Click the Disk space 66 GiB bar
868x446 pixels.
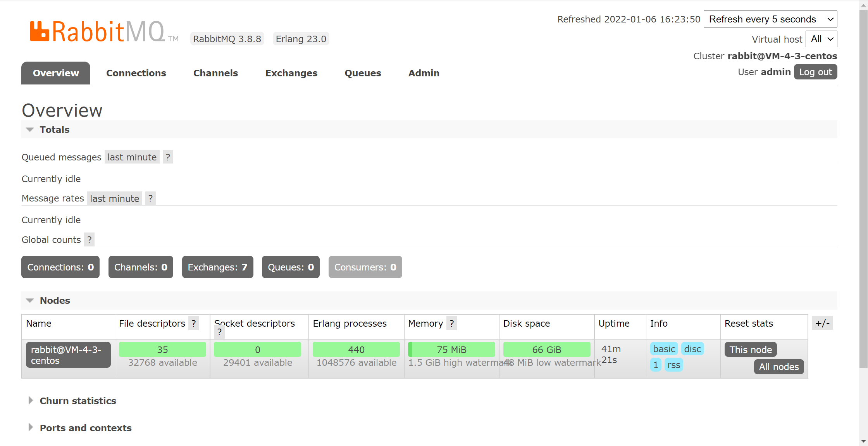pos(547,350)
